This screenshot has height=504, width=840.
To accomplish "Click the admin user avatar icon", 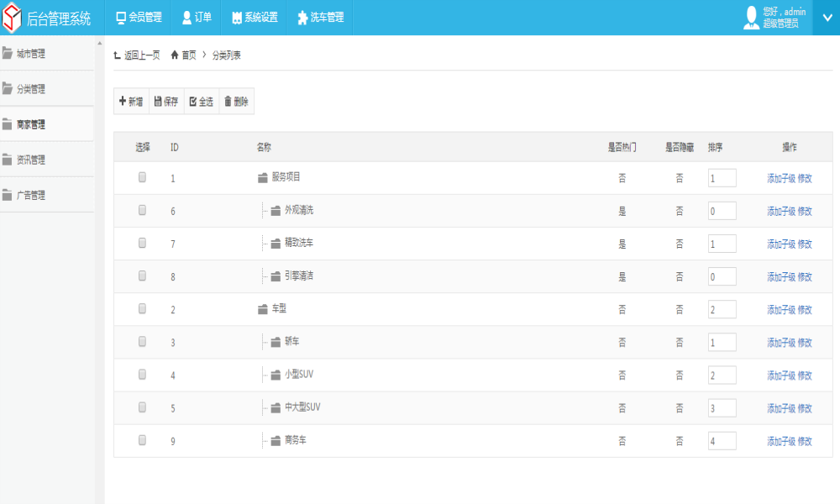I will pos(752,18).
